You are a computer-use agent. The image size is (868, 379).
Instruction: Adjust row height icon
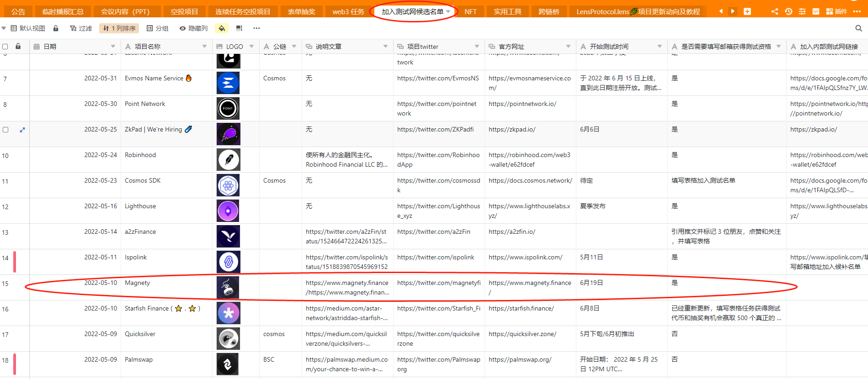click(239, 28)
